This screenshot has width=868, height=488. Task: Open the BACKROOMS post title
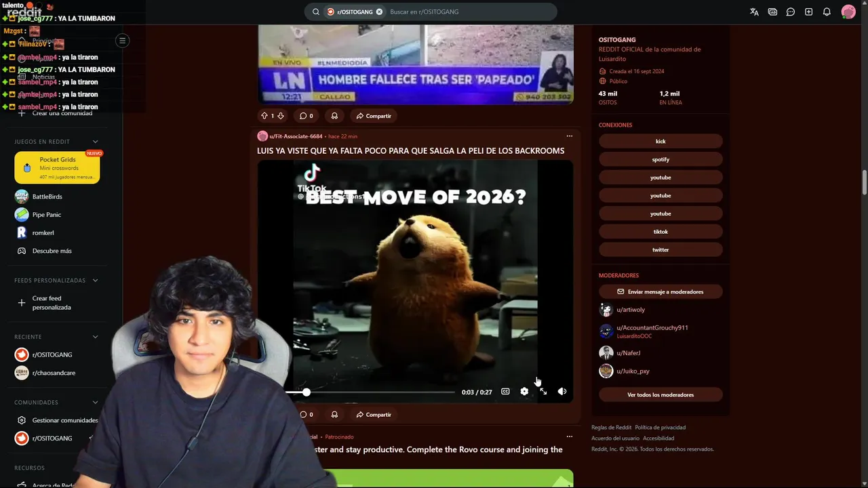coord(410,150)
